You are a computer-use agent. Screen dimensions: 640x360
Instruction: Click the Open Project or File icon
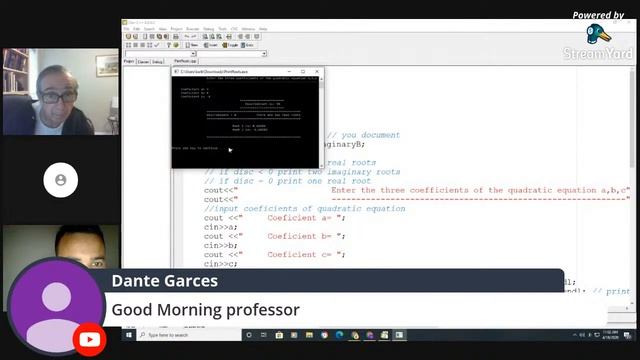click(136, 36)
